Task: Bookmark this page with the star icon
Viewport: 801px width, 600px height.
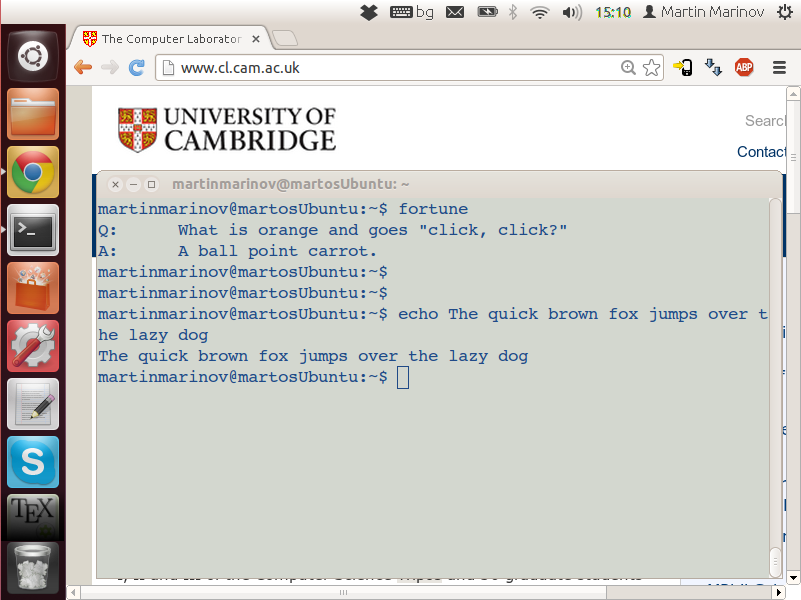Action: [x=652, y=68]
